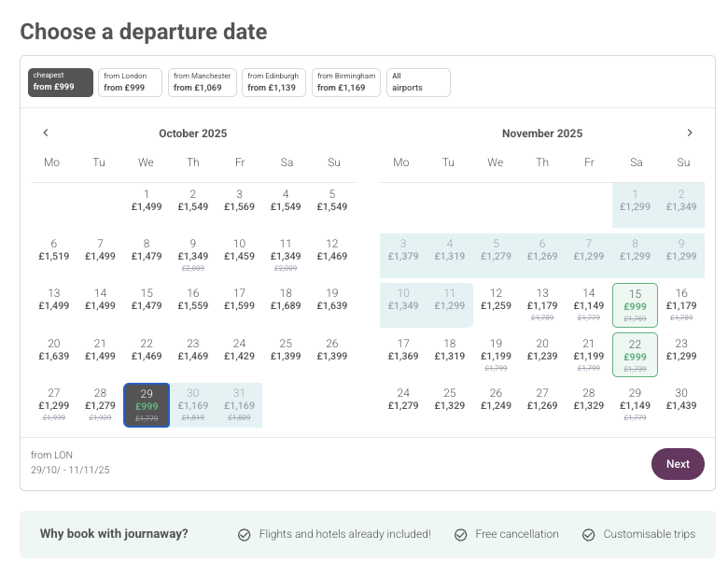Go to previous month with left chevron
This screenshot has width=728, height=577.
[x=46, y=133]
